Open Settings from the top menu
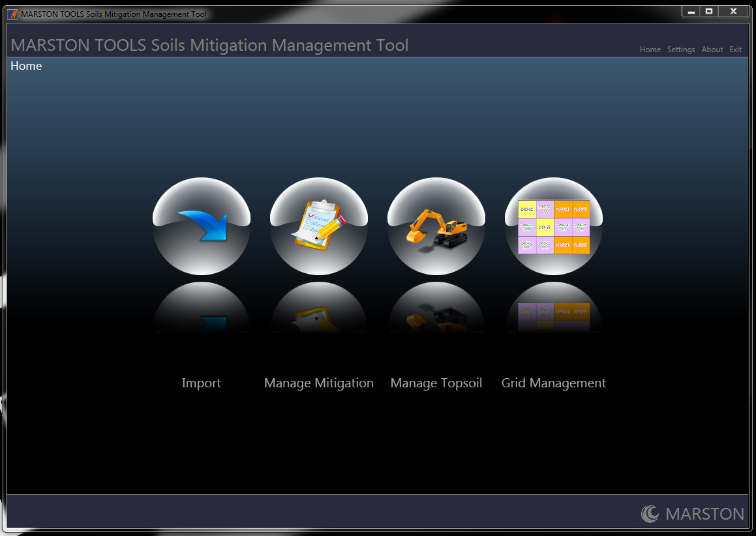The height and width of the screenshot is (536, 756). pyautogui.click(x=681, y=49)
